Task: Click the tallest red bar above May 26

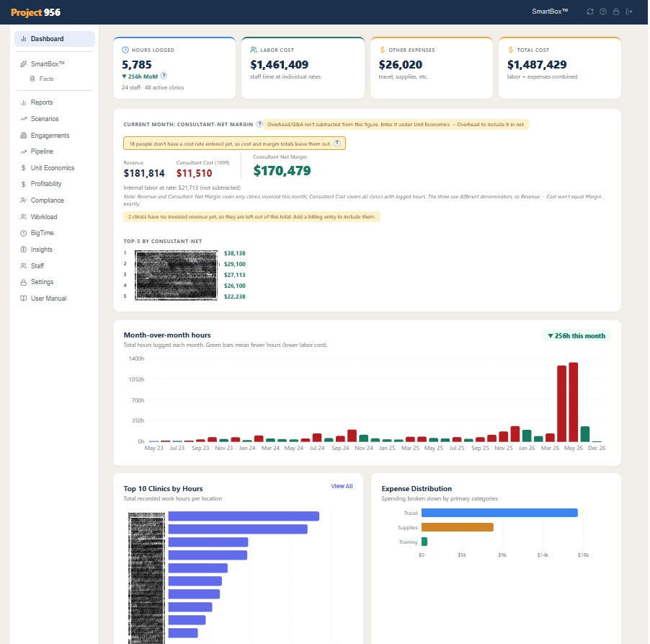Action: [x=574, y=402]
